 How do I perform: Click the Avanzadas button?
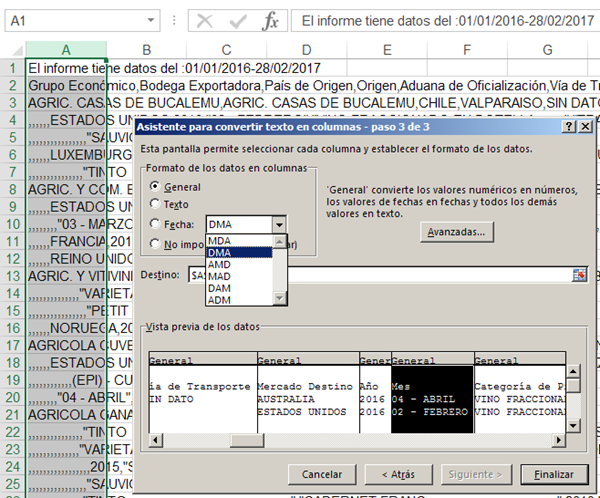click(455, 232)
